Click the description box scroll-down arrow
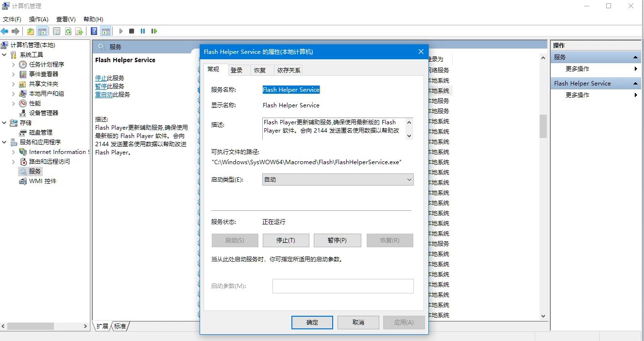 [x=409, y=136]
